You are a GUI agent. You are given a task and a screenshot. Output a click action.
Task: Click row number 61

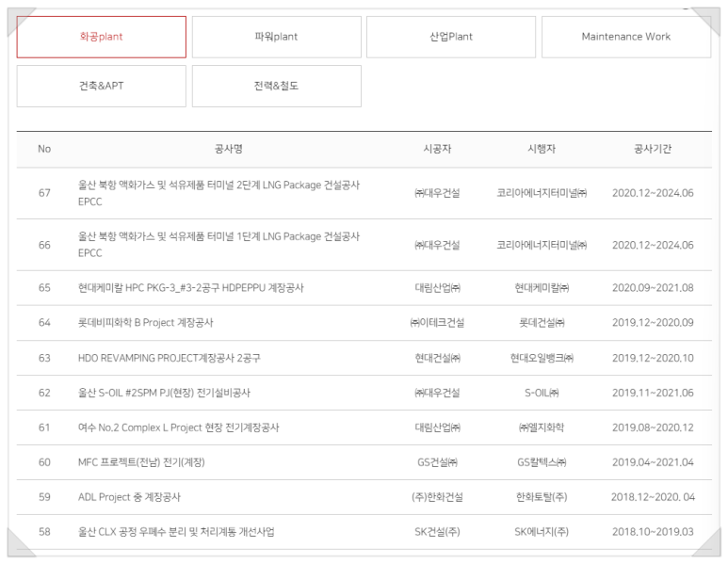coord(44,427)
